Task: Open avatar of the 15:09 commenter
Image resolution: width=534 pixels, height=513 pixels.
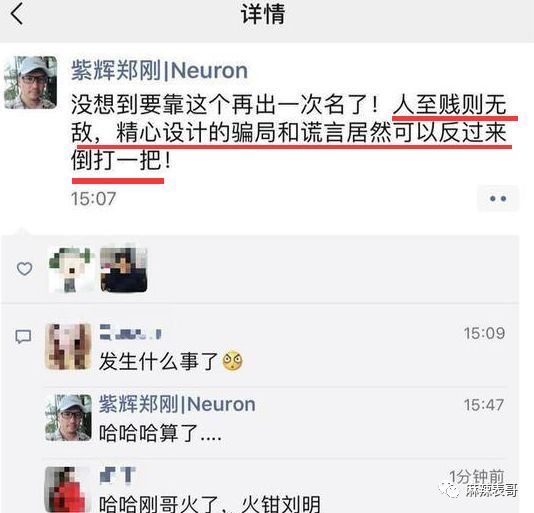Action: click(x=68, y=347)
